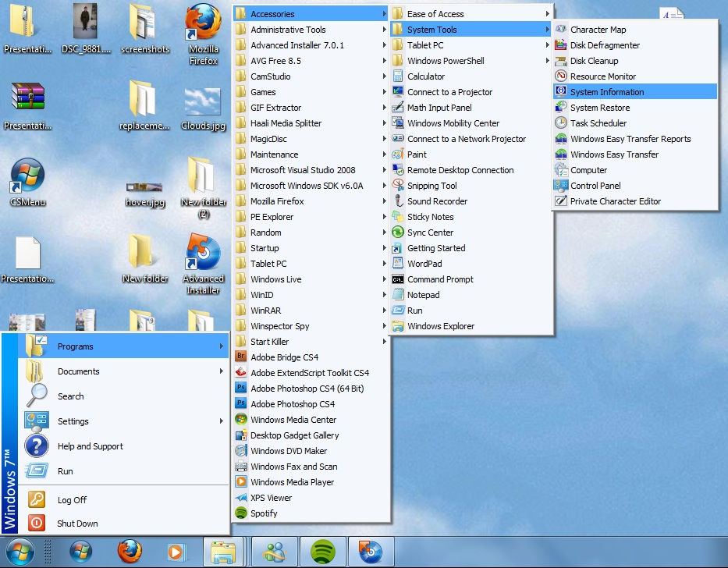728x568 pixels.
Task: Click the System Information icon
Action: coord(561,92)
